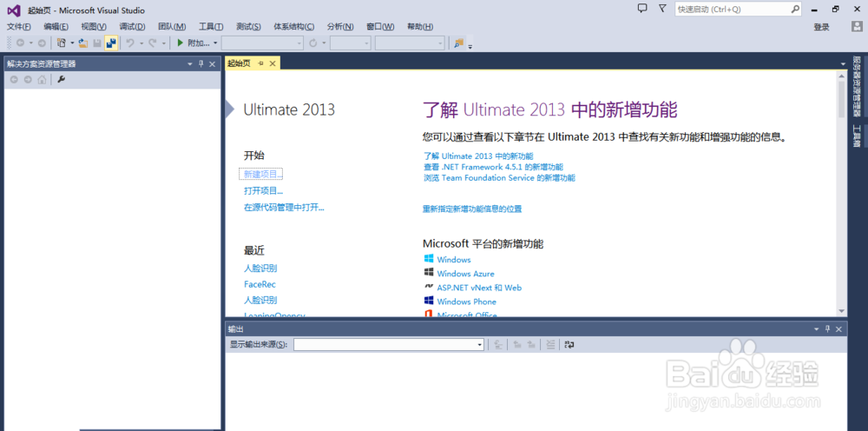Open Solution Explorer window position dropdown
The image size is (868, 431).
(x=190, y=64)
